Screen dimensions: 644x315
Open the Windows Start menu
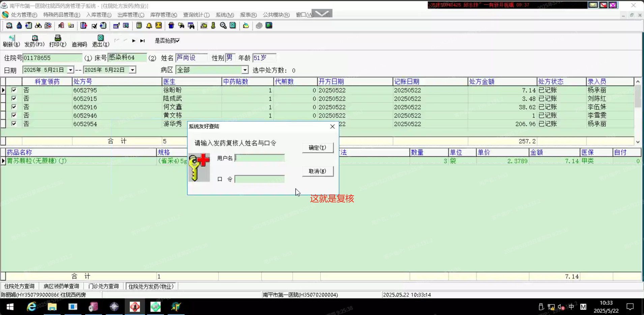[x=10, y=307]
